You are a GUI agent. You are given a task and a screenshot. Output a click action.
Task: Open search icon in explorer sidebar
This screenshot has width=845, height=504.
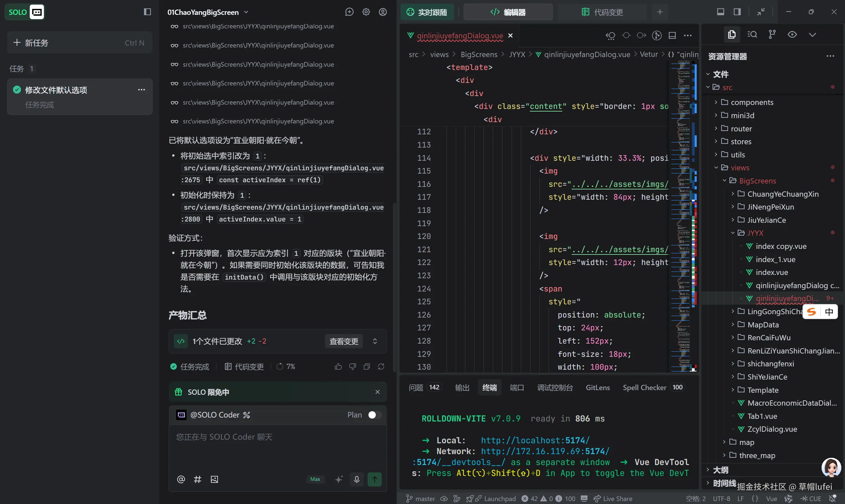coord(752,35)
